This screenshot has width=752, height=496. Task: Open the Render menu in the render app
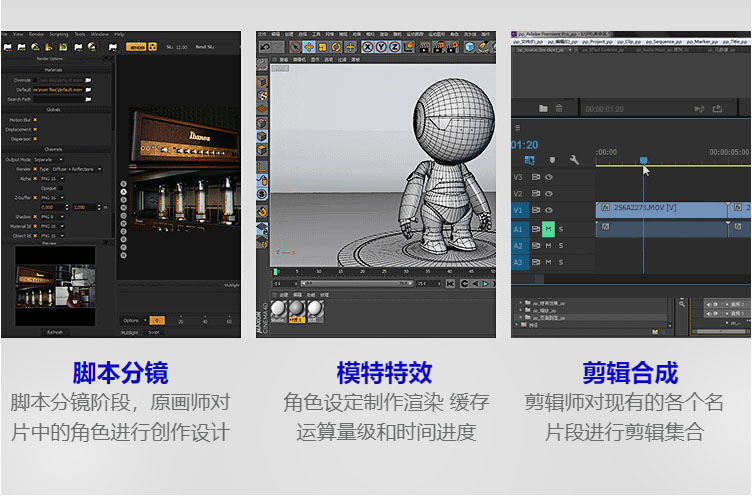(36, 35)
